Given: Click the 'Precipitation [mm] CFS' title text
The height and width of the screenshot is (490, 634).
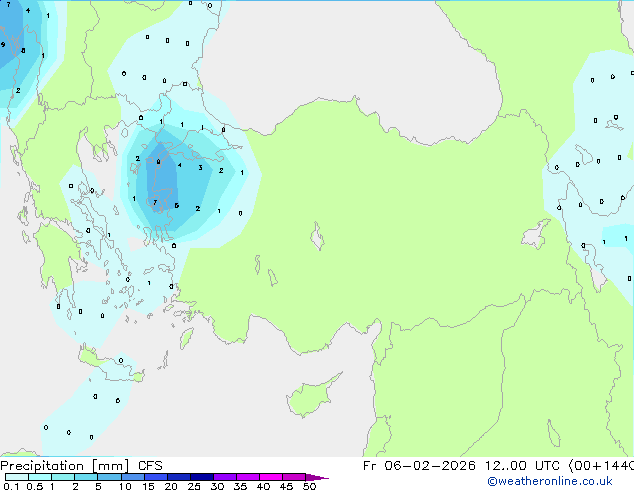Looking at the screenshot, I should (x=81, y=466).
